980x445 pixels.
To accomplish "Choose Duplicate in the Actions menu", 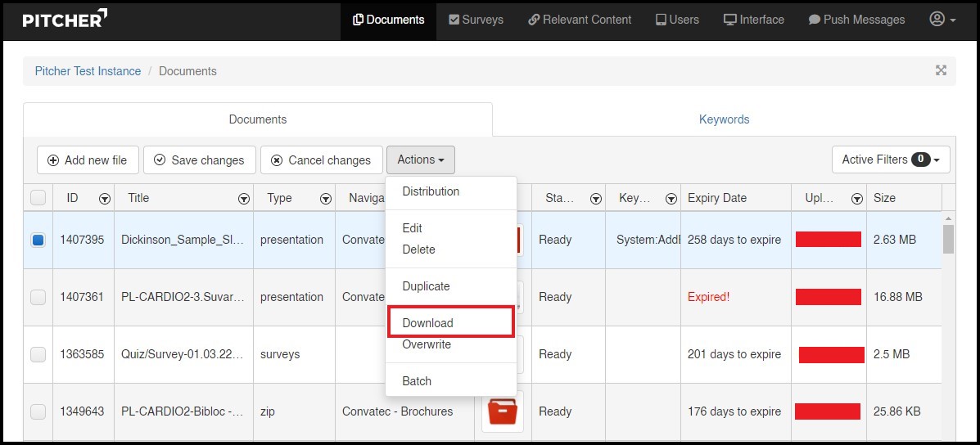I will (x=426, y=286).
